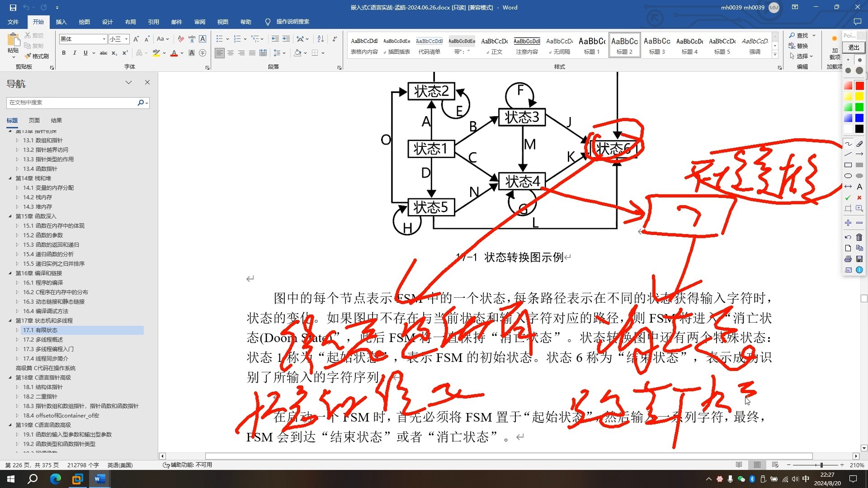The height and width of the screenshot is (488, 868).
Task: Open the 审阅 ribbon tab
Action: coord(200,22)
